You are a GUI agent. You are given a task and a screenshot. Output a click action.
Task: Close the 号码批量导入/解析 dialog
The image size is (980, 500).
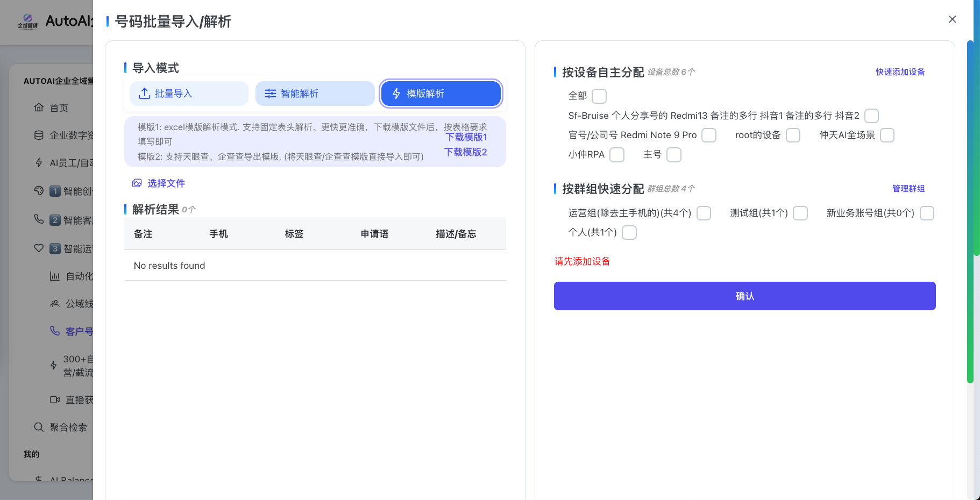coord(952,19)
